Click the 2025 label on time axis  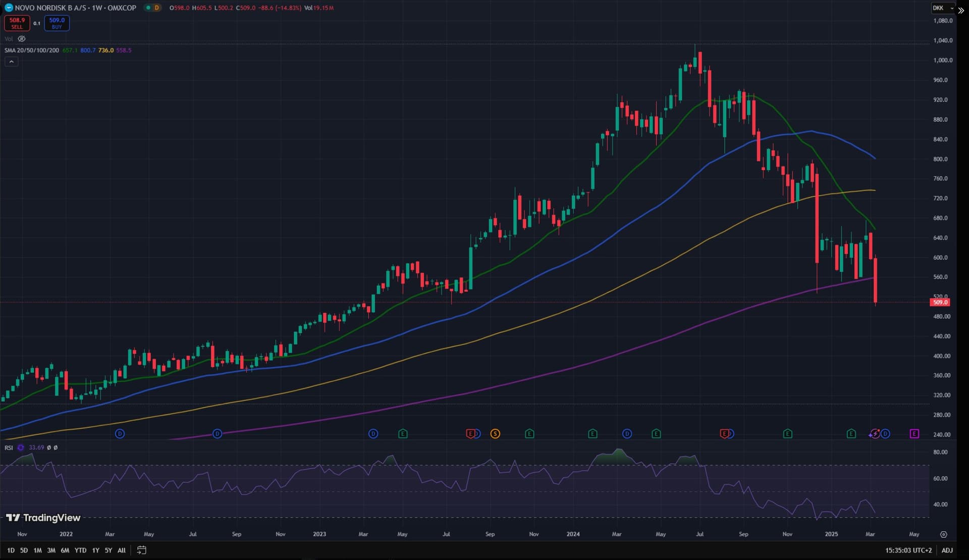point(831,534)
